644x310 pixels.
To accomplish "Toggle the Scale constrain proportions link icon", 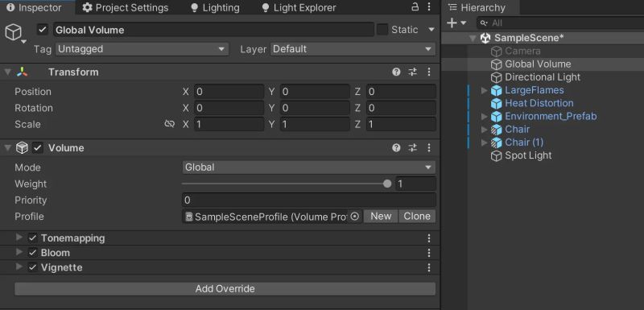I will tap(169, 124).
